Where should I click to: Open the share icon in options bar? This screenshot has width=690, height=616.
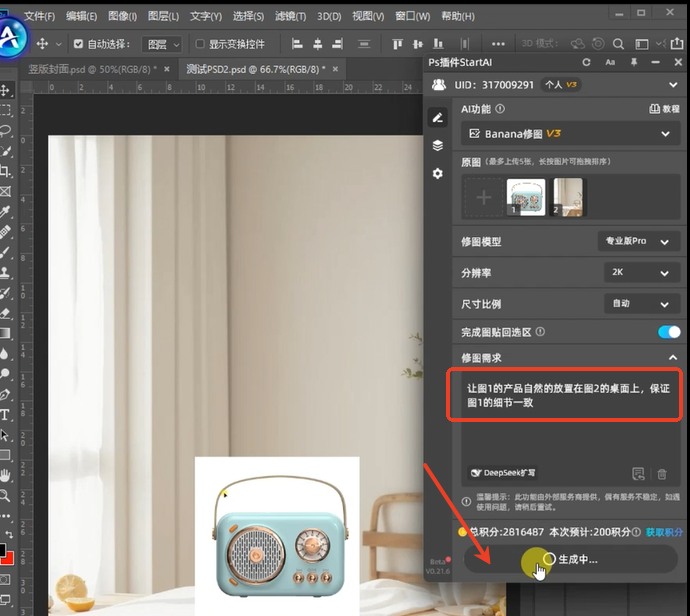(677, 43)
